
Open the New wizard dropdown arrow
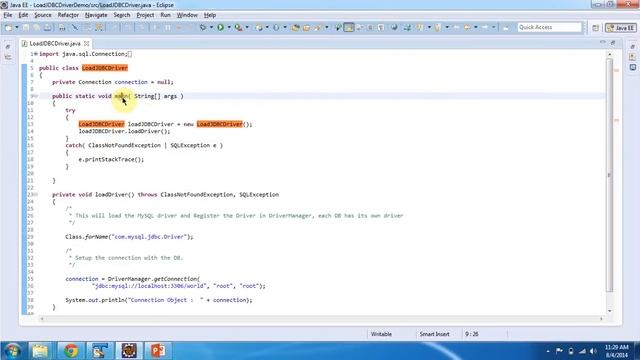(x=17, y=27)
